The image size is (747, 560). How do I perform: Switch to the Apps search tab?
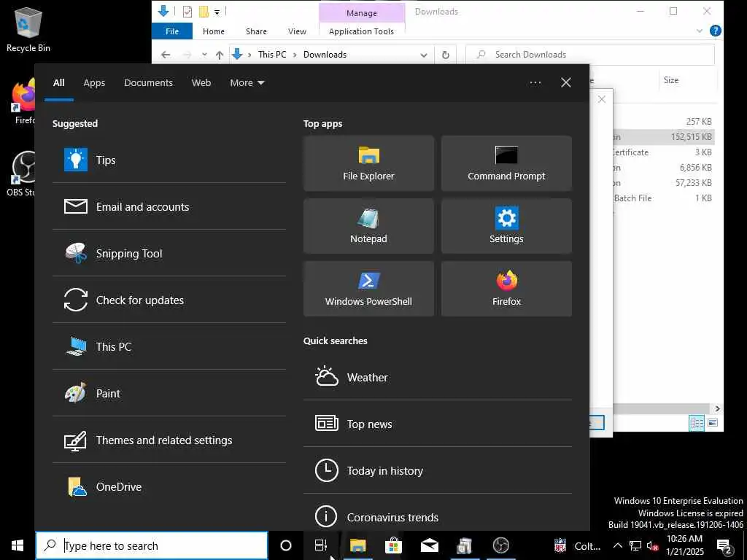click(94, 83)
